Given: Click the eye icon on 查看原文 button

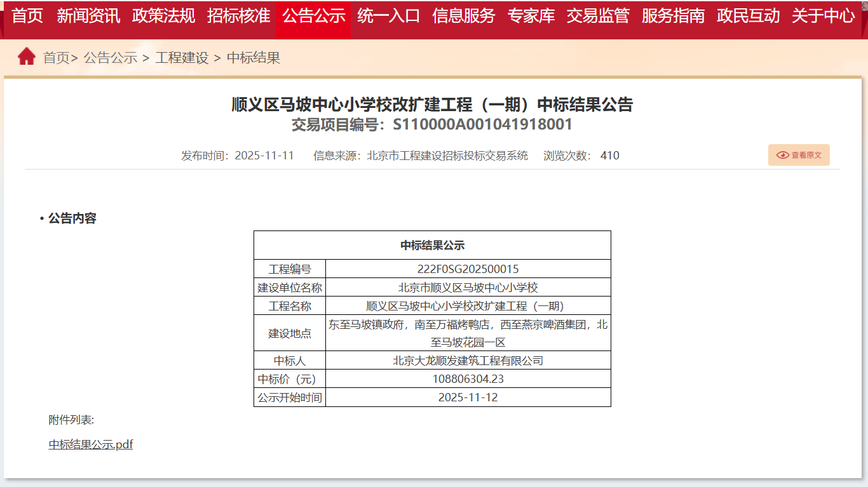Looking at the screenshot, I should pos(783,155).
